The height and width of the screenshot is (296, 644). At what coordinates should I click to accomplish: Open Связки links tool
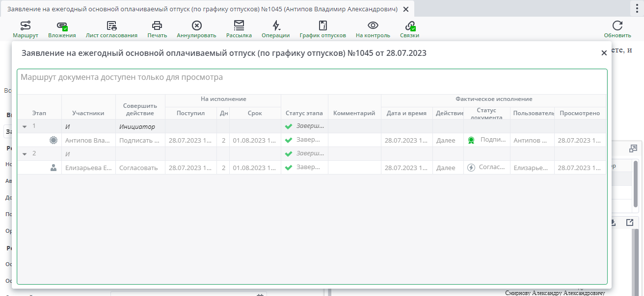[409, 29]
